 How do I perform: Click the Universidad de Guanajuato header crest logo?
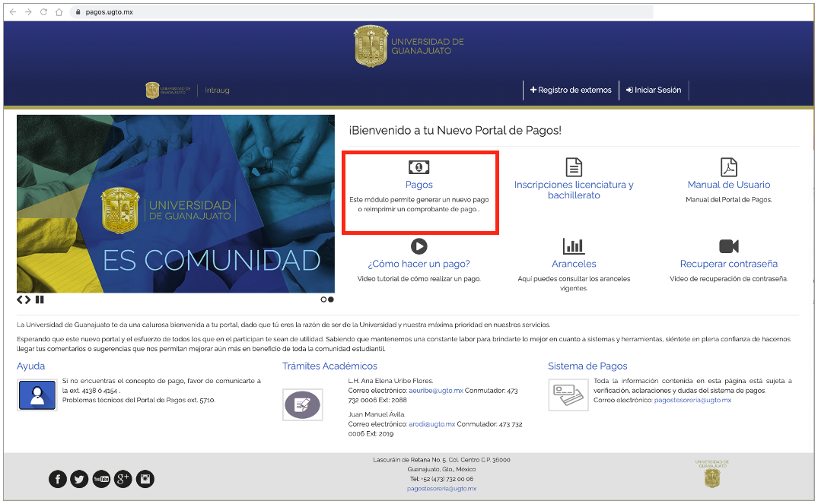click(x=409, y=46)
